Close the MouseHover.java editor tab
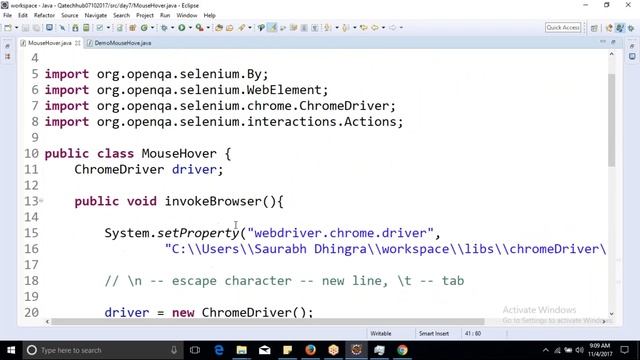640x360 pixels. [78, 43]
